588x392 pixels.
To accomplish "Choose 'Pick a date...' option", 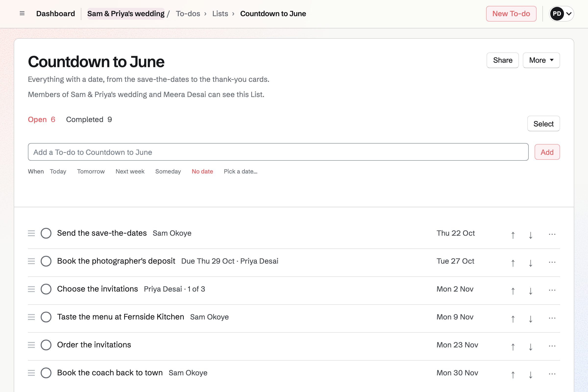I will point(241,171).
